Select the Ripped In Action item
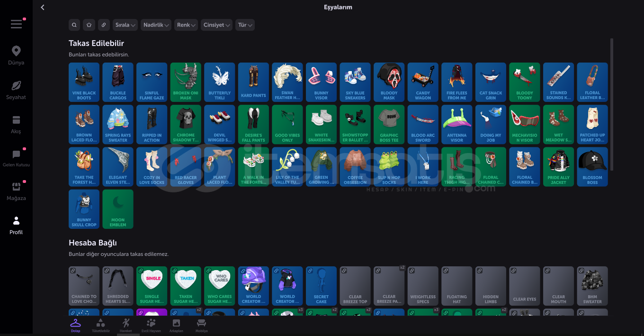Viewport: 644px width, 336px height. pyautogui.click(x=152, y=124)
